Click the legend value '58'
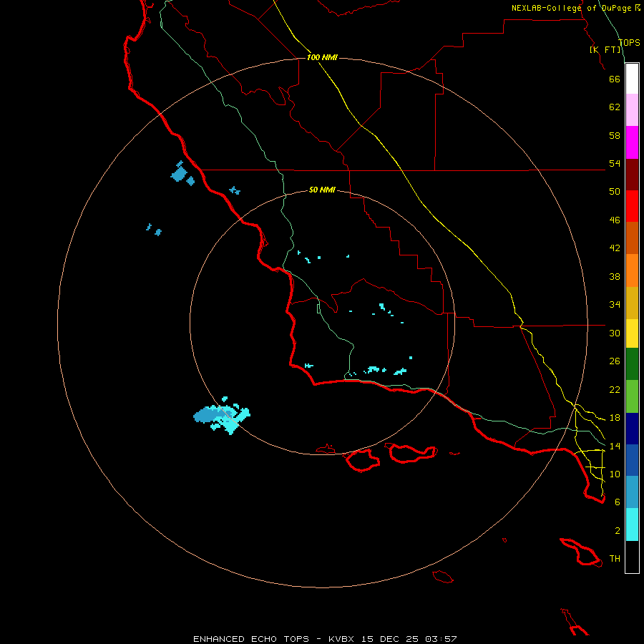 615,135
